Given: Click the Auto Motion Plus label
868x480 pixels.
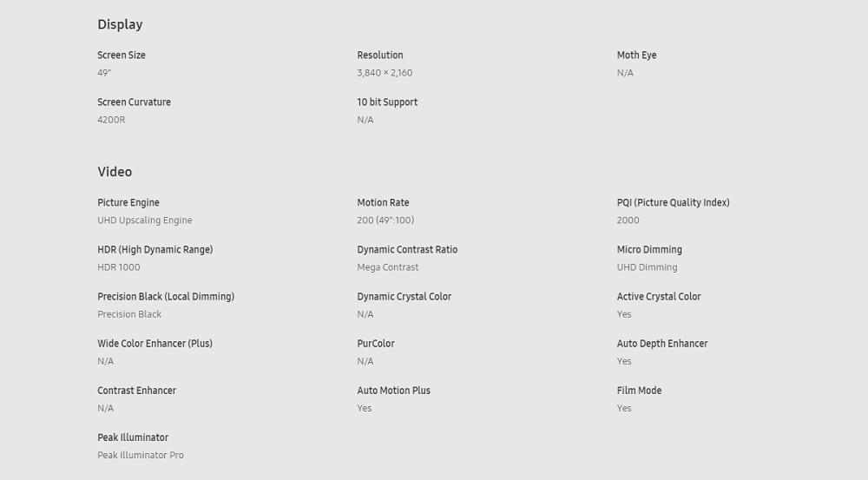Looking at the screenshot, I should click(x=393, y=391).
